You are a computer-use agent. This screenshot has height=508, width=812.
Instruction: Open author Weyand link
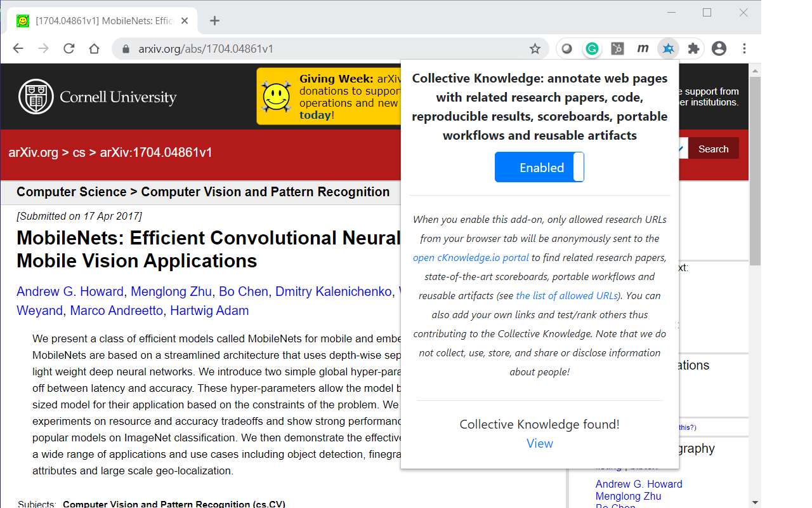39,311
